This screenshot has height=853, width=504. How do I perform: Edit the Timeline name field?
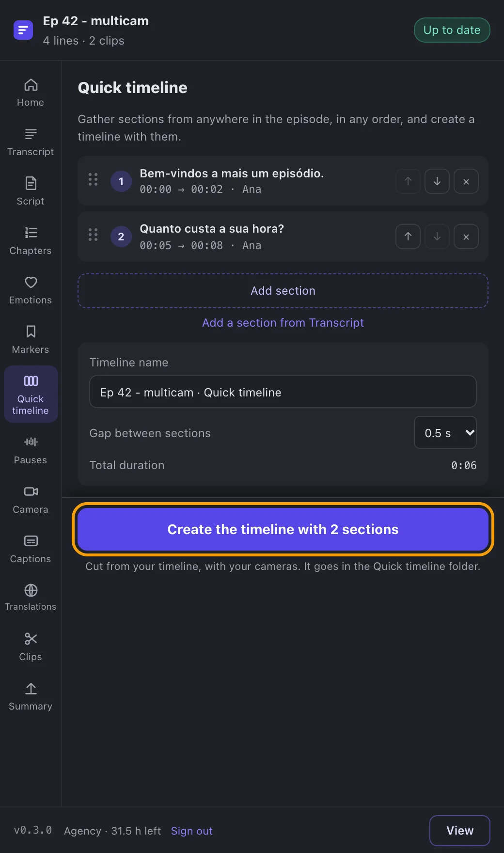tap(283, 392)
